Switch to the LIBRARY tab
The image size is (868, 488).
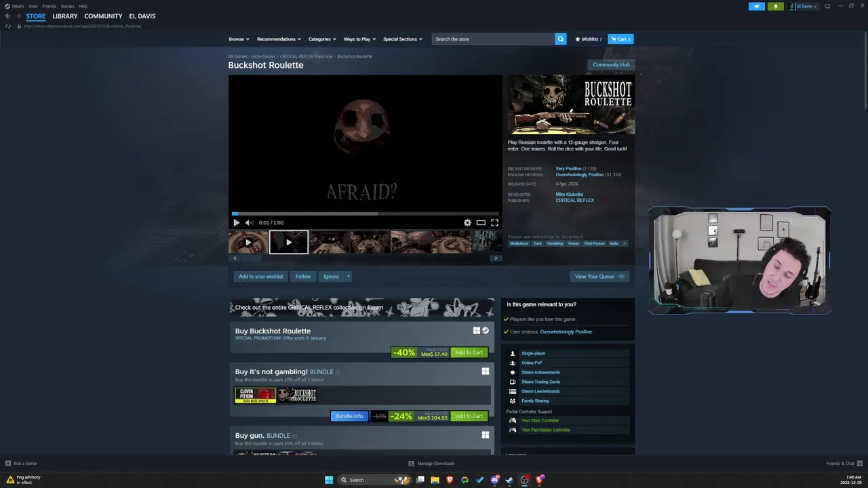(x=65, y=16)
